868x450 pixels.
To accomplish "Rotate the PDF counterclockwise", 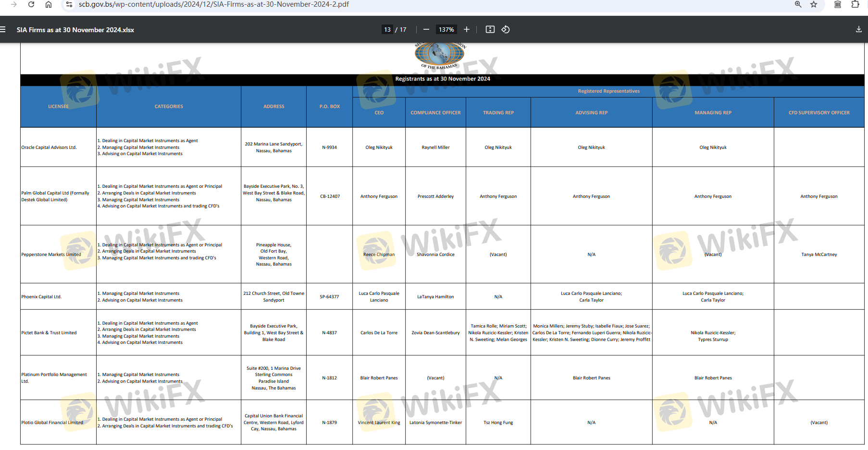I will point(506,29).
